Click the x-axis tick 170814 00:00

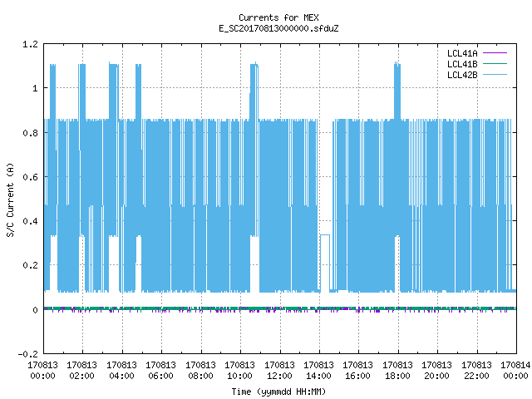coord(515,371)
